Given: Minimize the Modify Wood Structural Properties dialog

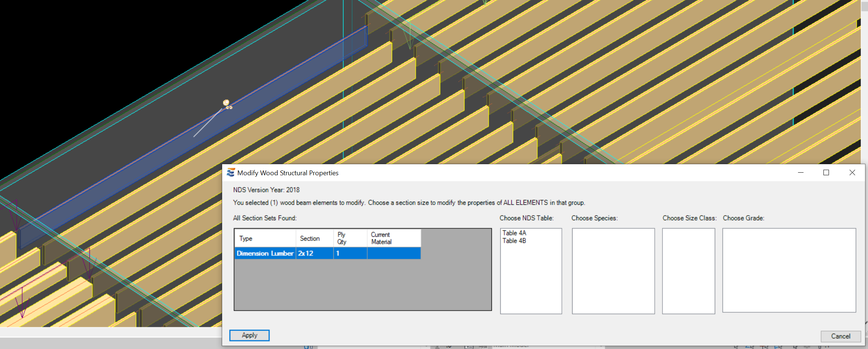Looking at the screenshot, I should 801,173.
